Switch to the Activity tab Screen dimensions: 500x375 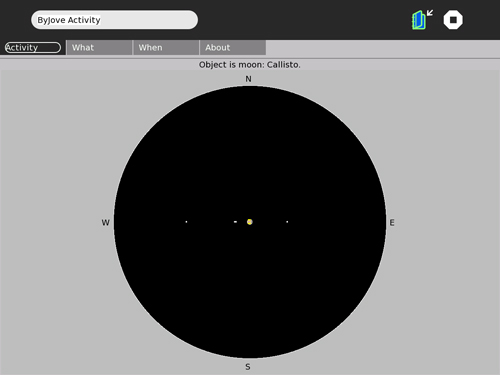click(33, 47)
